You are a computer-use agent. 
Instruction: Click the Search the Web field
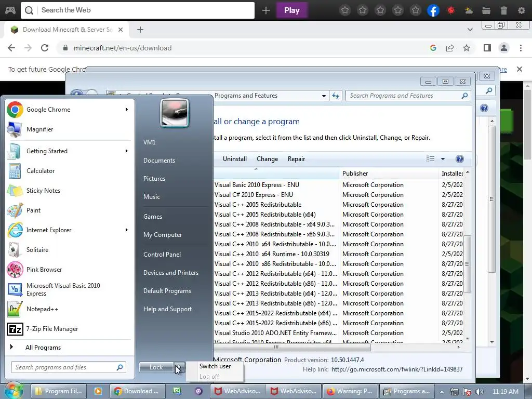[x=138, y=10]
